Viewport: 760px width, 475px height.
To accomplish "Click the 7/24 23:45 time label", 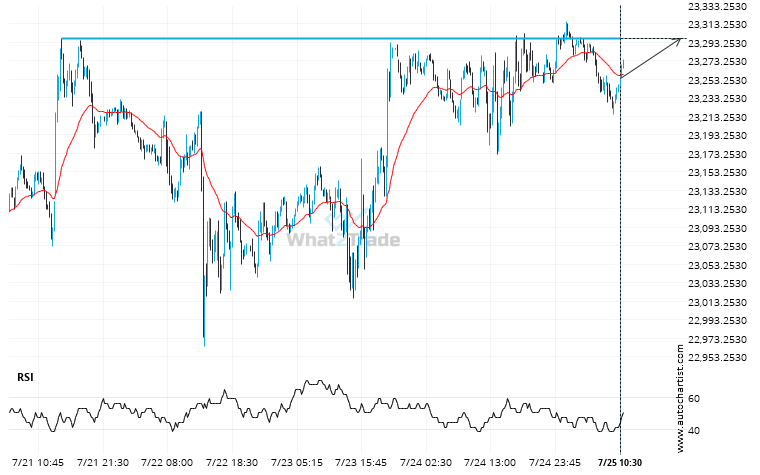I will coord(555,463).
